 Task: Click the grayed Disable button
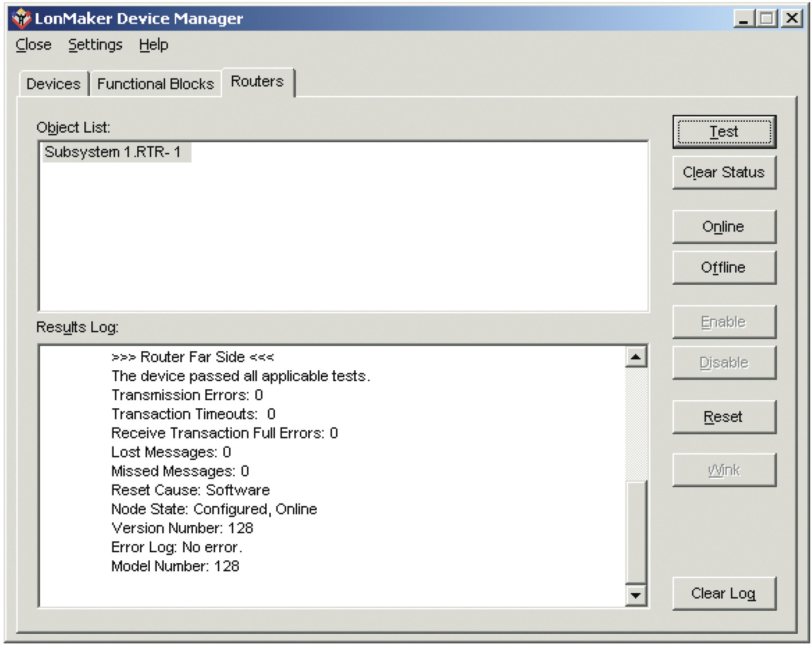point(724,363)
